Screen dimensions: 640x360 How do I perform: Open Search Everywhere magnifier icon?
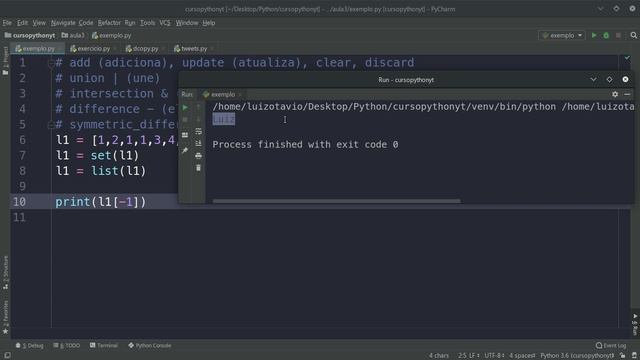click(633, 36)
